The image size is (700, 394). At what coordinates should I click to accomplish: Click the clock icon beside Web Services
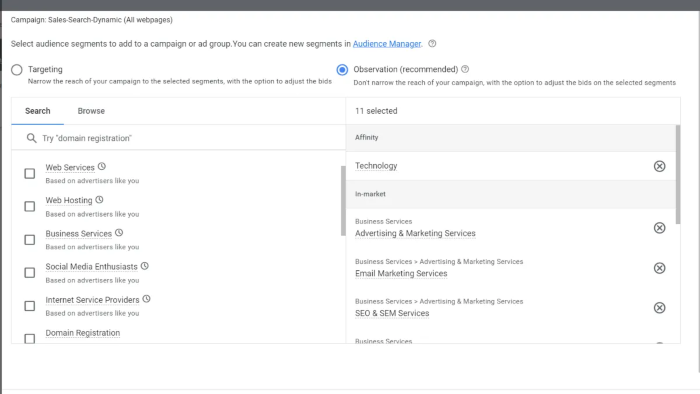[102, 166]
